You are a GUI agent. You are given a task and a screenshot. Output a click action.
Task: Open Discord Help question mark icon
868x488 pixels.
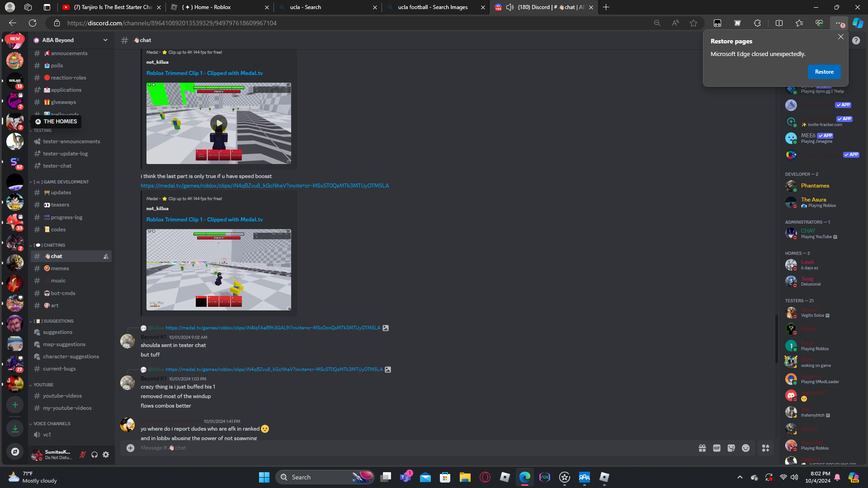pos(856,40)
